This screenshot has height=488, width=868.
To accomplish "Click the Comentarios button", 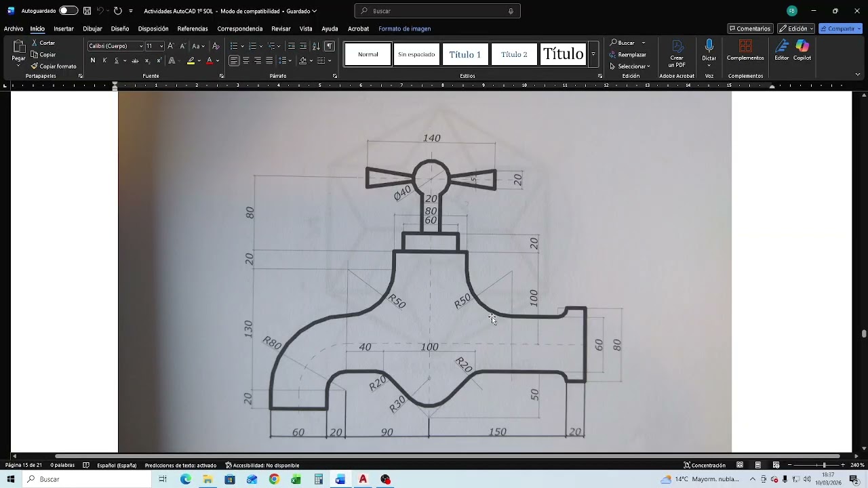I will [750, 28].
